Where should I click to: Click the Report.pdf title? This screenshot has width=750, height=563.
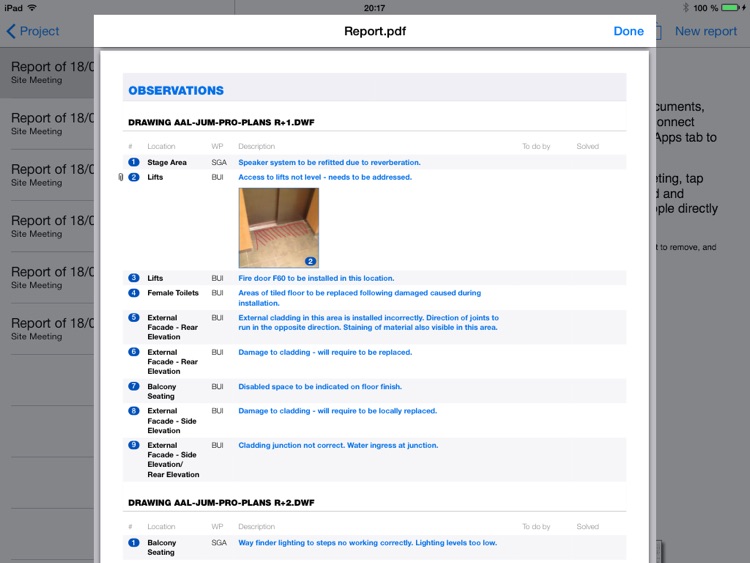pyautogui.click(x=375, y=31)
